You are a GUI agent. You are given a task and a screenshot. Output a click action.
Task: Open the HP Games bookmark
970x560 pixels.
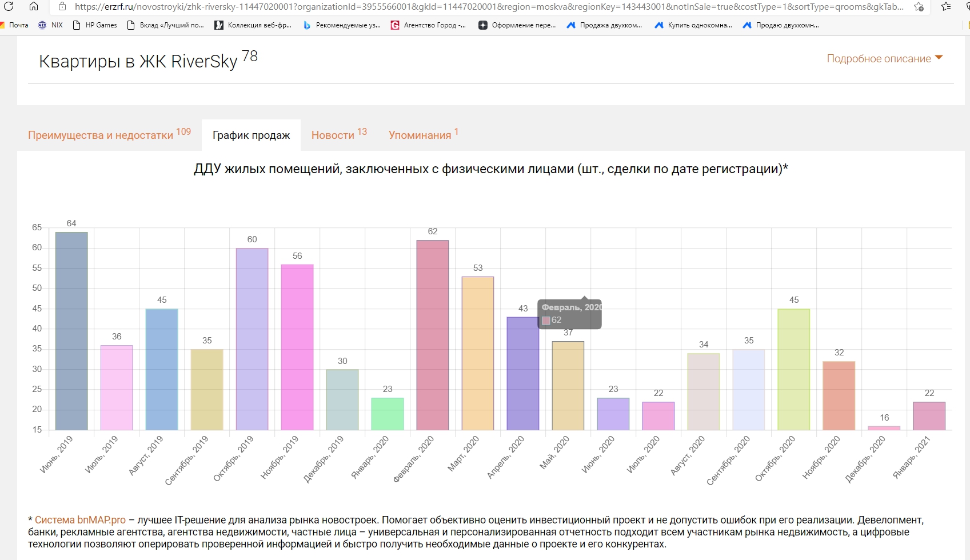coord(95,25)
